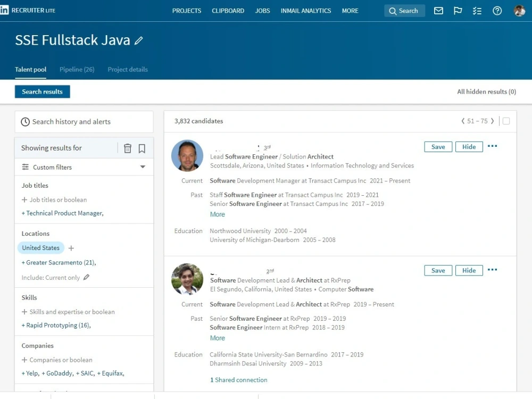Open JOBS in the top navigation
The height and width of the screenshot is (399, 532).
click(x=263, y=11)
